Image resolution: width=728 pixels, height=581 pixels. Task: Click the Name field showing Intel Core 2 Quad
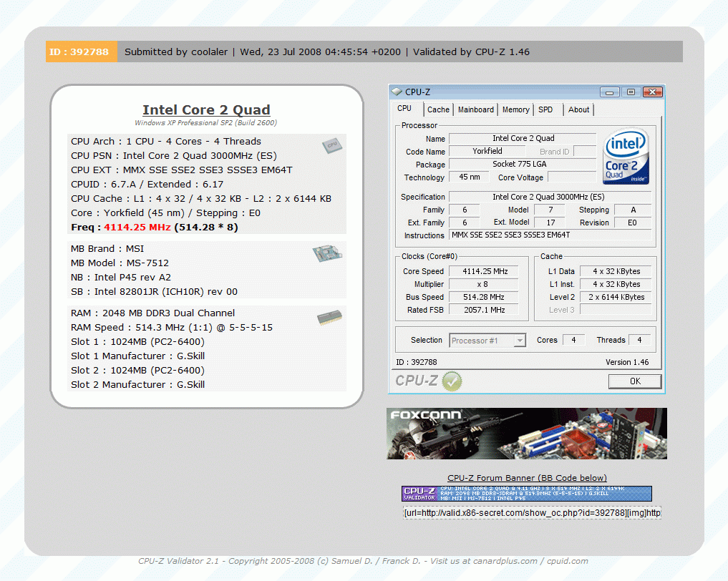click(x=523, y=138)
